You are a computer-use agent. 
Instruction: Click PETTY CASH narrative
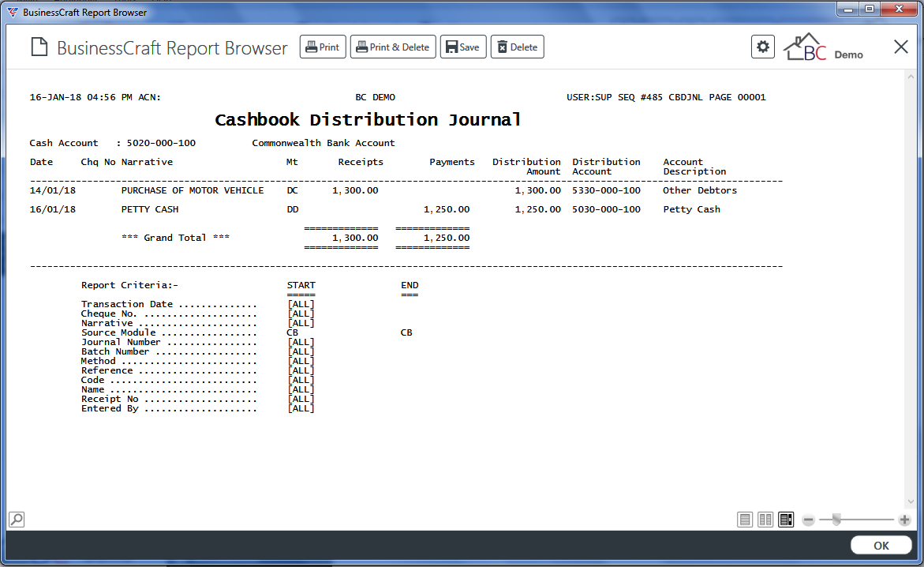pyautogui.click(x=150, y=208)
